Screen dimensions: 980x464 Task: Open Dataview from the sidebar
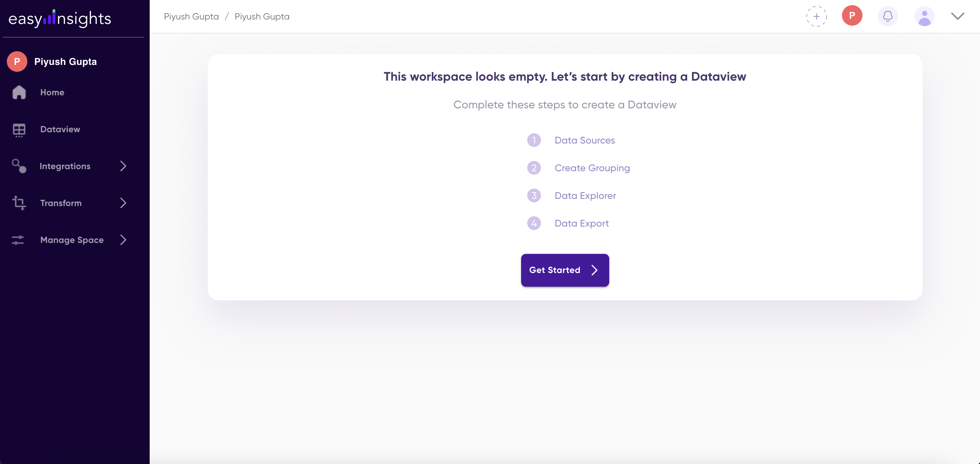click(60, 129)
